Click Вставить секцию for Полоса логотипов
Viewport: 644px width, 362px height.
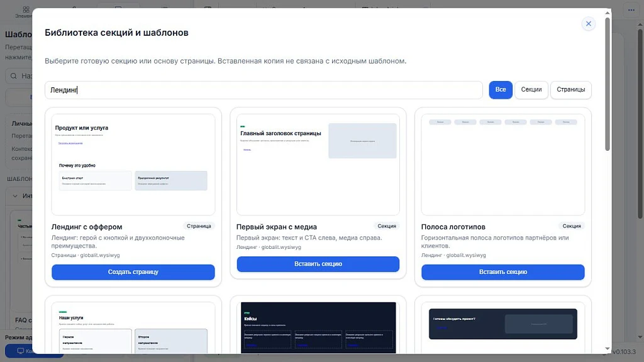[502, 272]
